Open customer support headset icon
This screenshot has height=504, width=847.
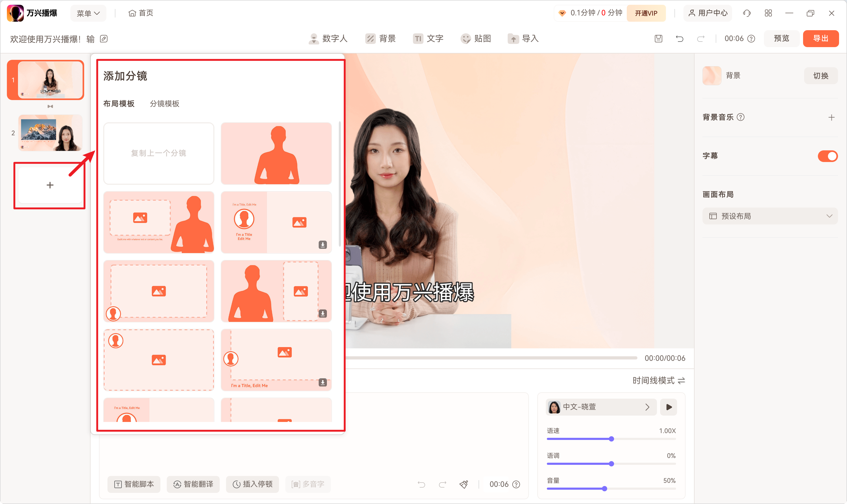coord(746,13)
